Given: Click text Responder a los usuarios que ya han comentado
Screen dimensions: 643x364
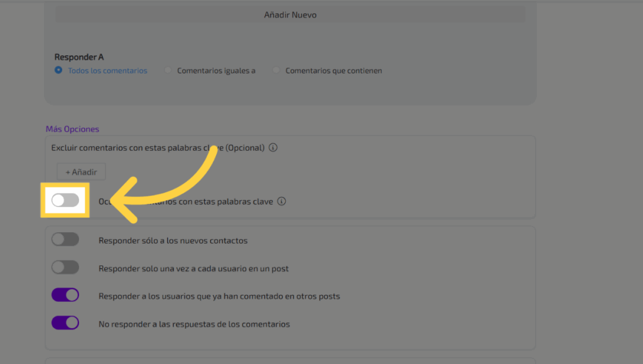Looking at the screenshot, I should [219, 296].
